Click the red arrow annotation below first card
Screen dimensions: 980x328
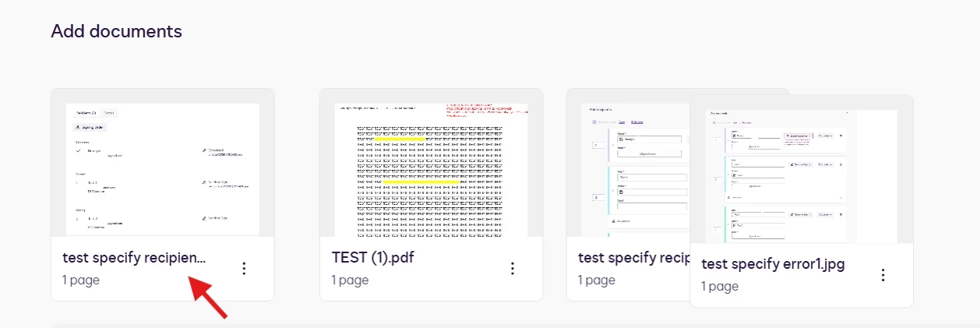pos(210,297)
